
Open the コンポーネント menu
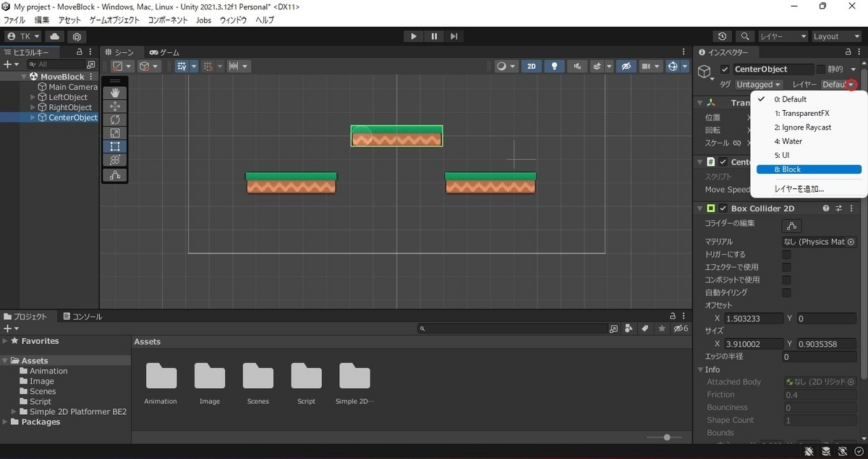pos(168,20)
